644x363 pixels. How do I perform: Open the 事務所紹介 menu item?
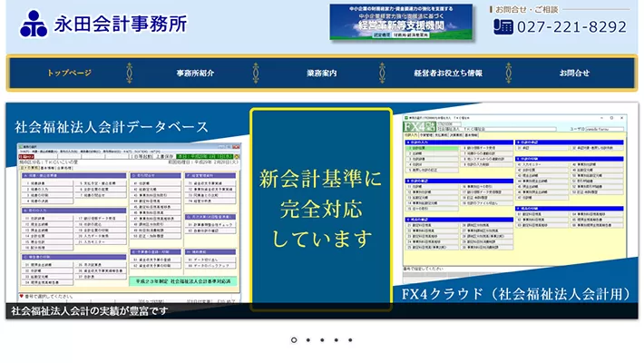pyautogui.click(x=195, y=74)
